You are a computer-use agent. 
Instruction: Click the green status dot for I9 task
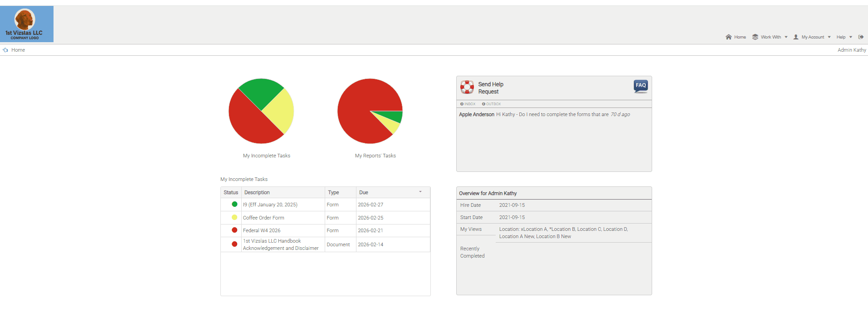coord(234,205)
